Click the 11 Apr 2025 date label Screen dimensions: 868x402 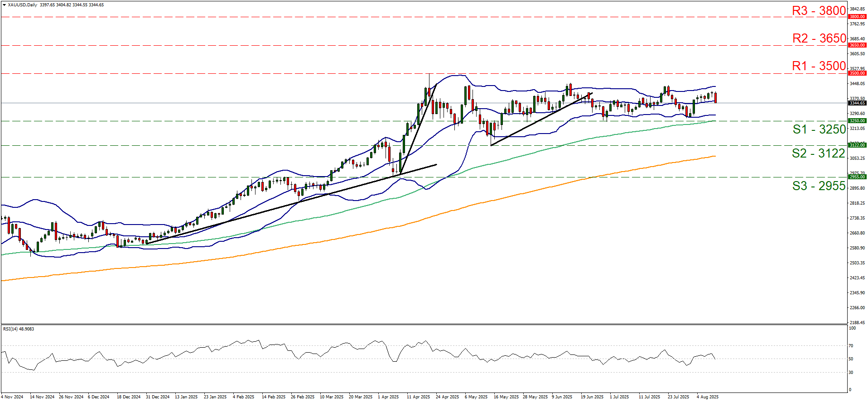419,397
